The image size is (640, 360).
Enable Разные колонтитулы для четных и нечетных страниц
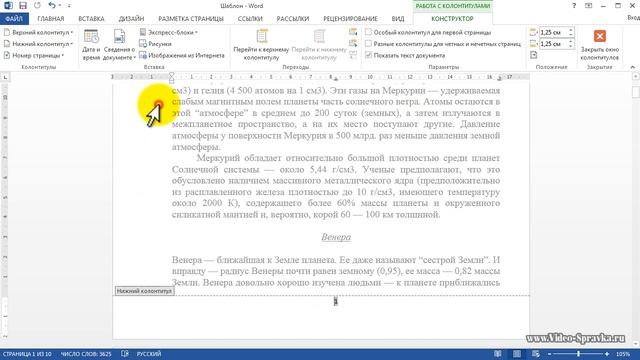[x=443, y=44]
